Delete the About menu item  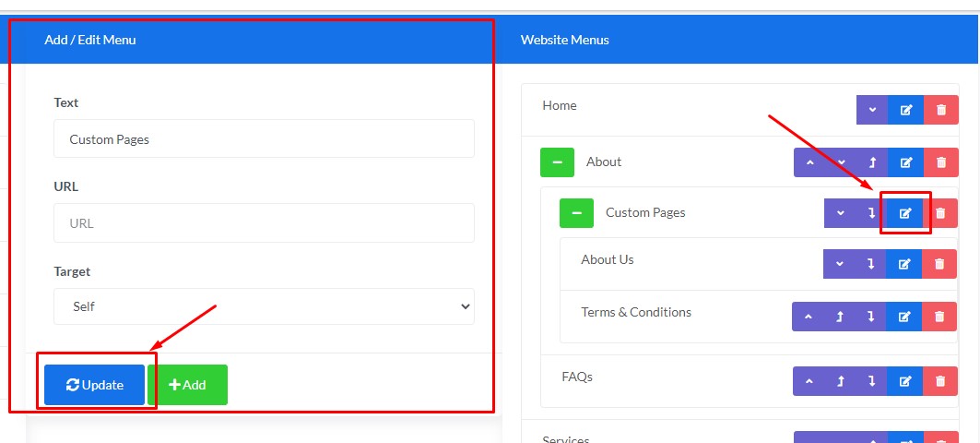(x=940, y=162)
